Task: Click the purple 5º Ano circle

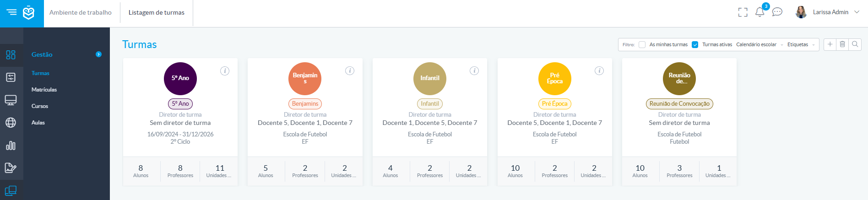Action: pyautogui.click(x=180, y=78)
